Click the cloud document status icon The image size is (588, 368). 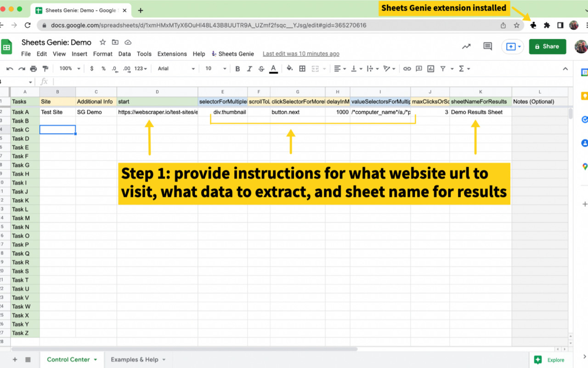coord(128,42)
